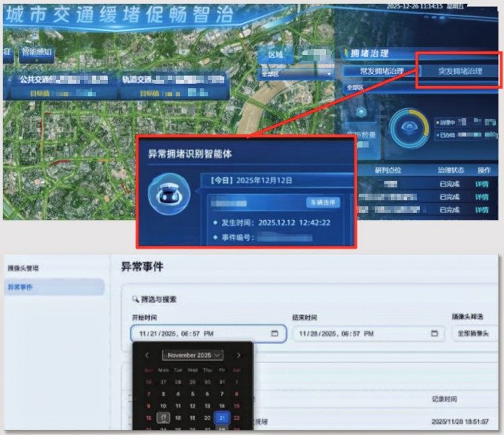
Task: Select 异常事件 in the sidebar
Action: pos(54,287)
